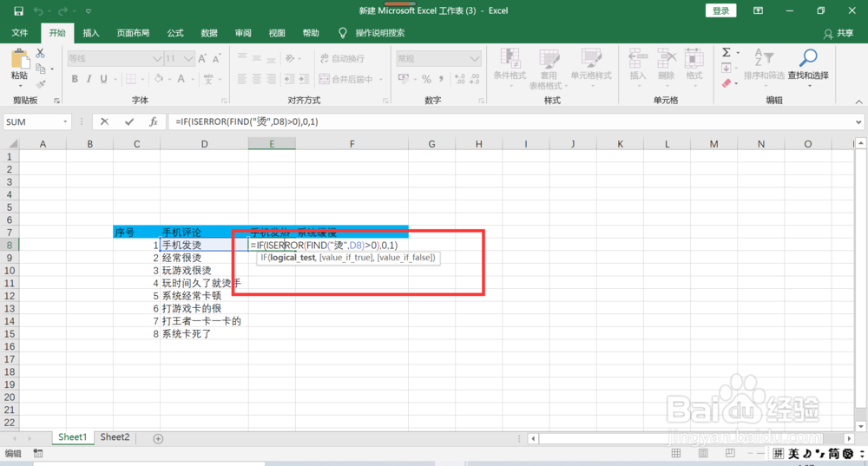This screenshot has width=868, height=466.
Task: Open Merge and Center dropdown arrow
Action: [x=381, y=79]
